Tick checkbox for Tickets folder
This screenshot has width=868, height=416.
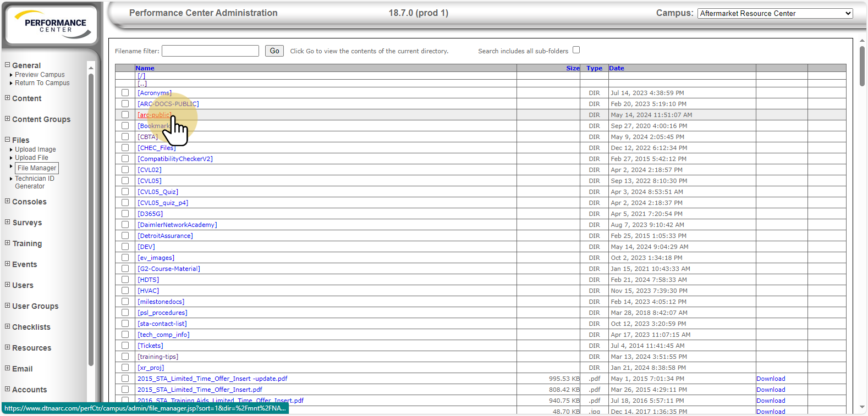(x=125, y=346)
